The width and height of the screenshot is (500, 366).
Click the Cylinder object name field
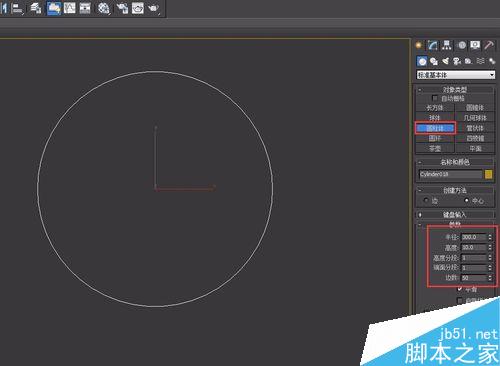(x=450, y=174)
